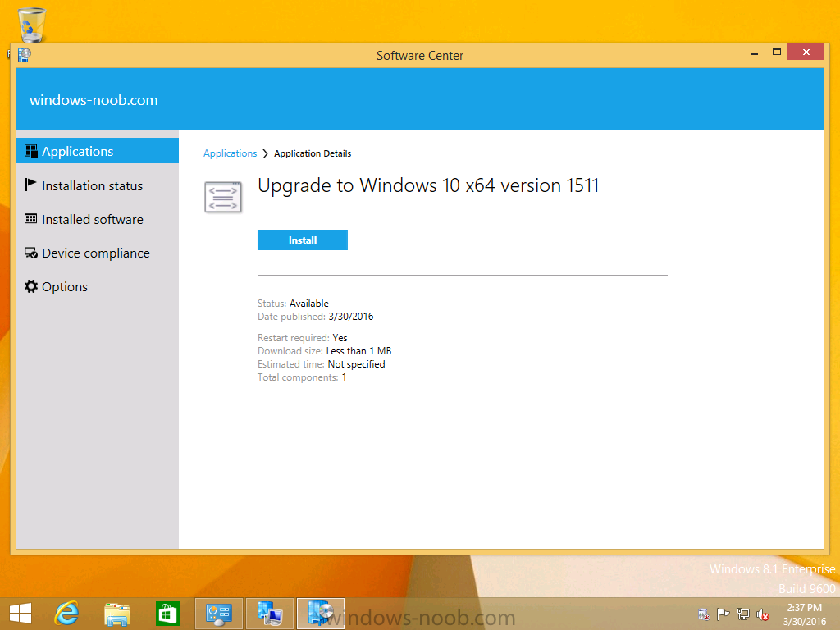Click the Date published 3/30/2016 text
Image resolution: width=840 pixels, height=630 pixels.
pyautogui.click(x=316, y=317)
